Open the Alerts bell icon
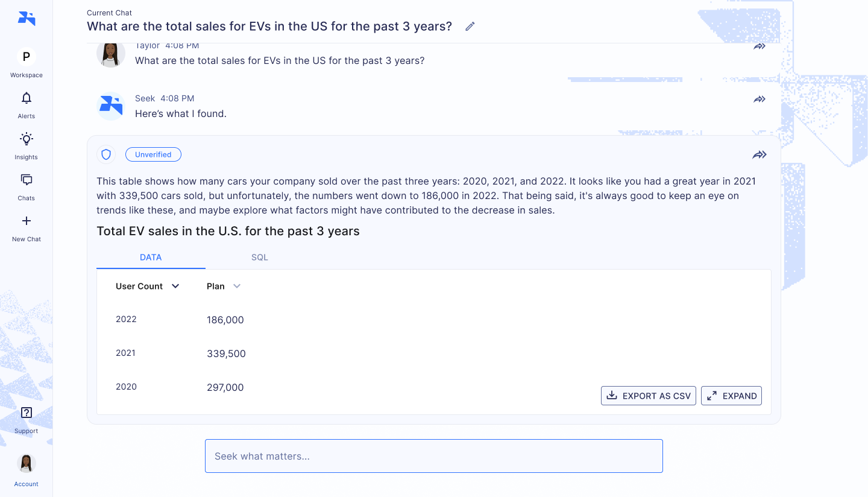The image size is (868, 497). click(x=27, y=98)
